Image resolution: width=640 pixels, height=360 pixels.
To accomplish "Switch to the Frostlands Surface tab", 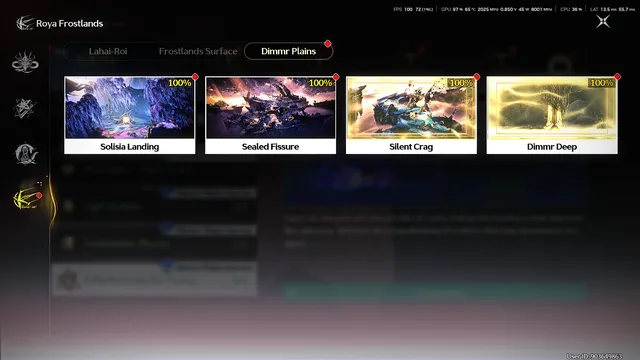I will tap(198, 51).
